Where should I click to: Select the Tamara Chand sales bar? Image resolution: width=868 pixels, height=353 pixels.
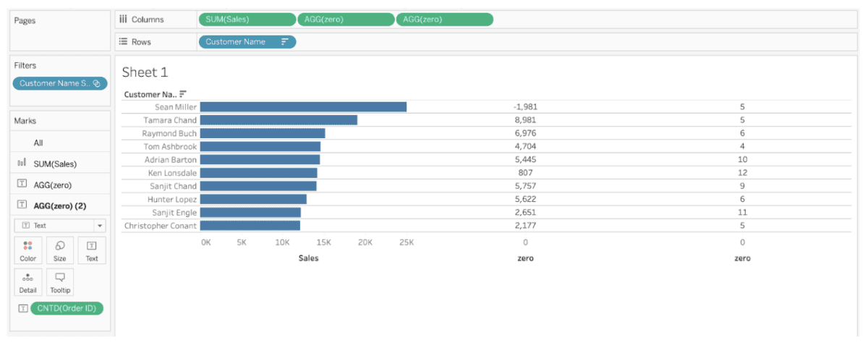(278, 120)
